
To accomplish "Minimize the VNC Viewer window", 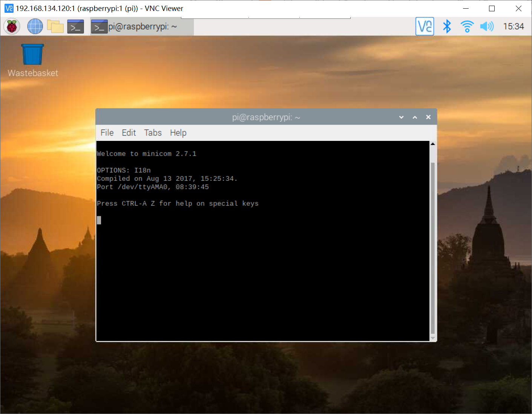I will [x=466, y=8].
